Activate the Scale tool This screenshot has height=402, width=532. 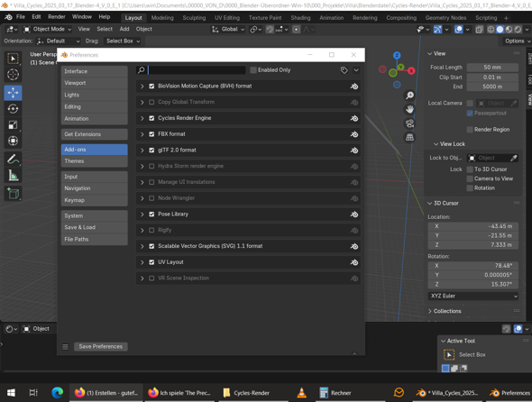click(x=13, y=125)
